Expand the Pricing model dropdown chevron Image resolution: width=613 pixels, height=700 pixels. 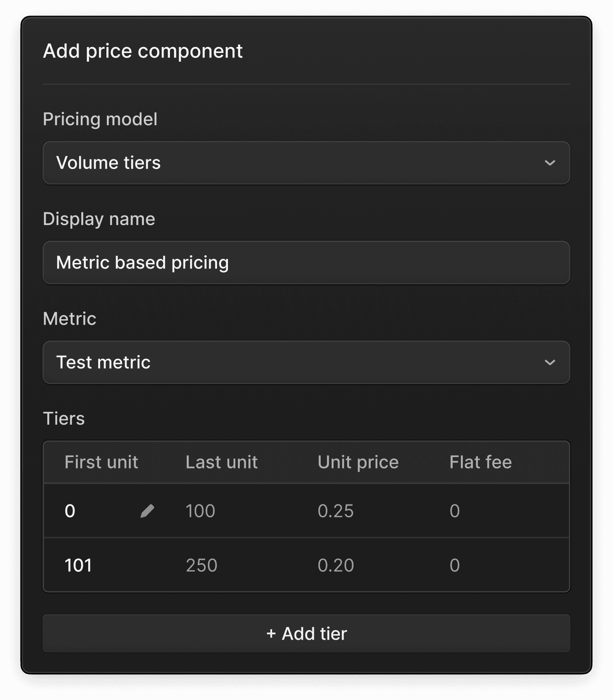(550, 163)
